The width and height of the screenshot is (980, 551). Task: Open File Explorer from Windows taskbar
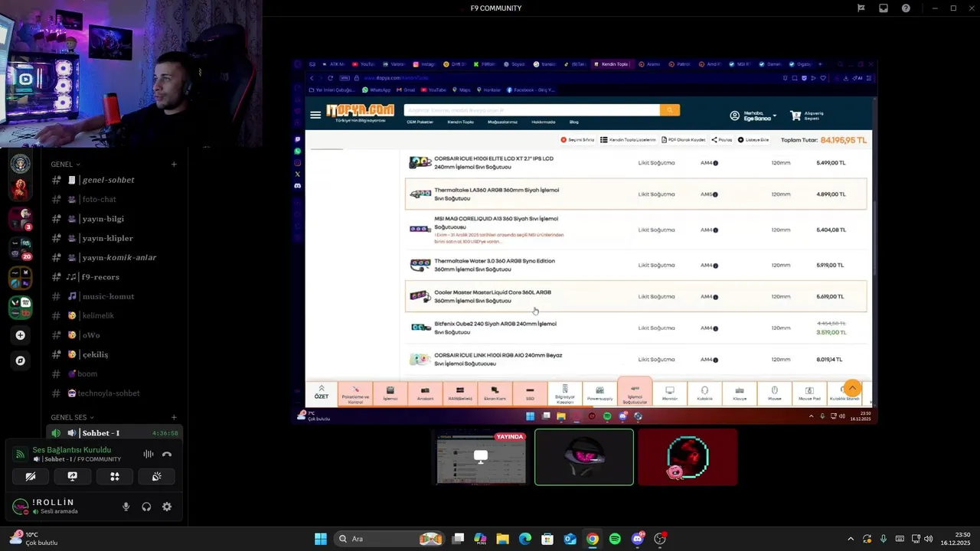point(502,539)
